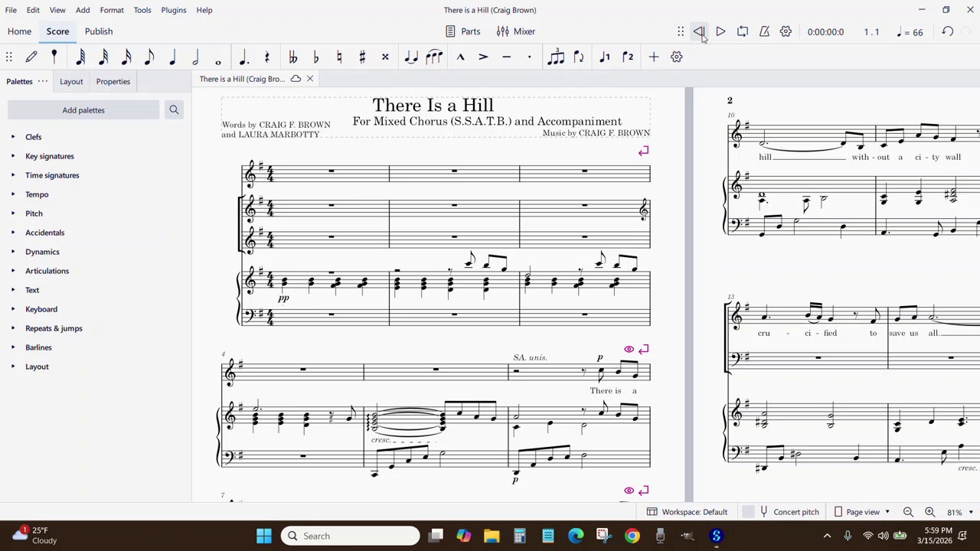Apply the double sharp accidental
Image resolution: width=980 pixels, height=551 pixels.
pyautogui.click(x=385, y=57)
